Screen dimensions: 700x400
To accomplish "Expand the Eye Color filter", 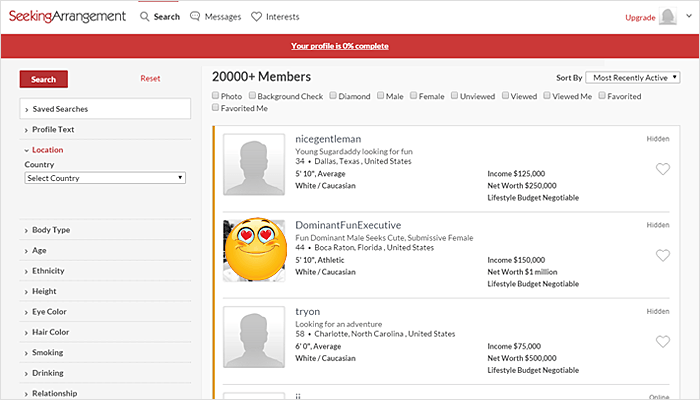I will point(105,312).
